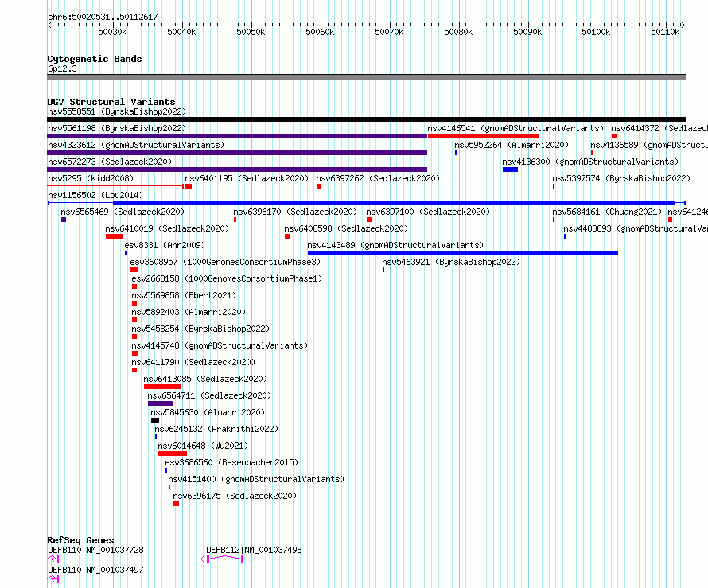Click nsv6014648 (Wu2021) variant label
Viewport: 708px width, 588px height.
203,446
